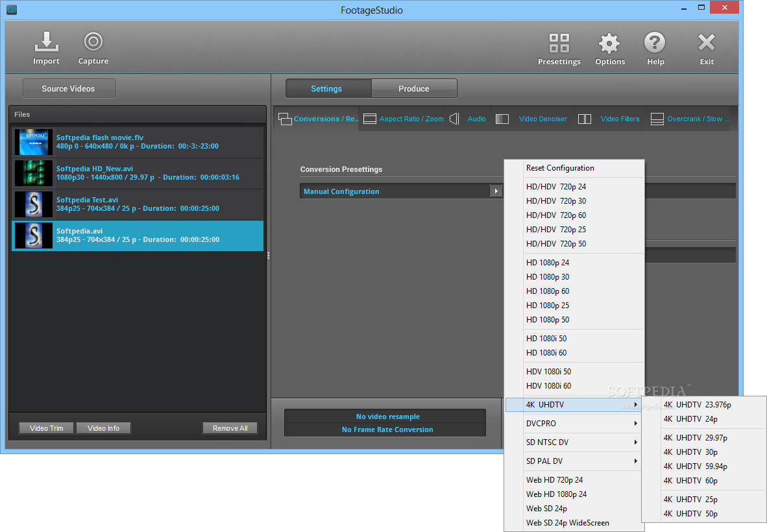Open the Options gear icon
Image resolution: width=767 pixels, height=532 pixels.
[x=609, y=43]
